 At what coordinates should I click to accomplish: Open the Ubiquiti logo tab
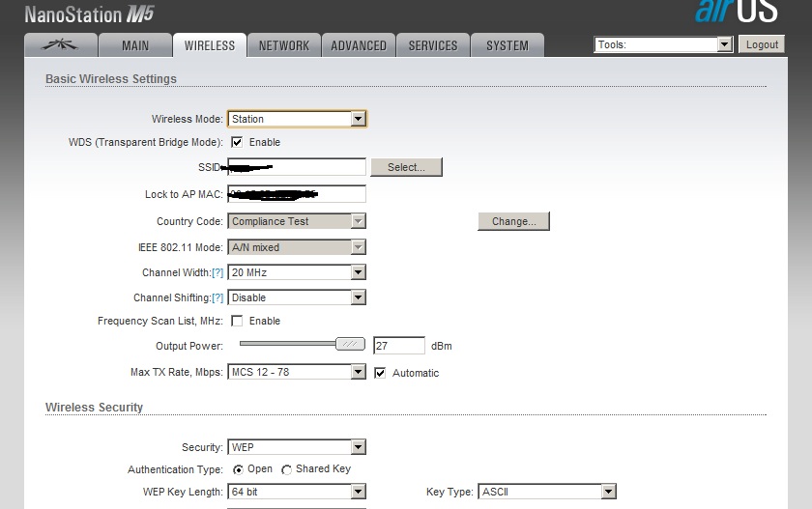(x=61, y=45)
